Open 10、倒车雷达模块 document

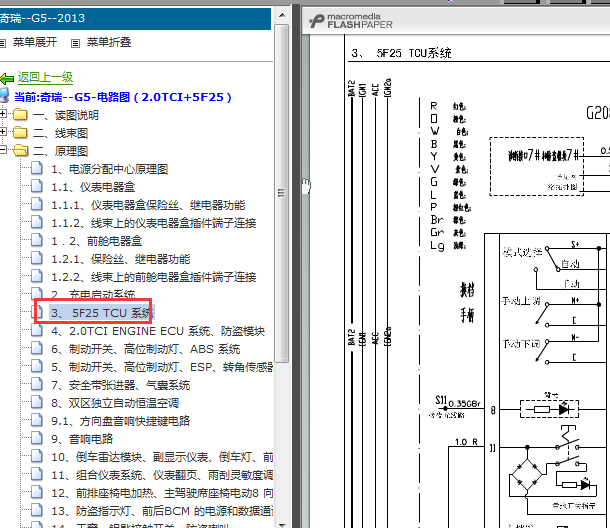coord(162,457)
